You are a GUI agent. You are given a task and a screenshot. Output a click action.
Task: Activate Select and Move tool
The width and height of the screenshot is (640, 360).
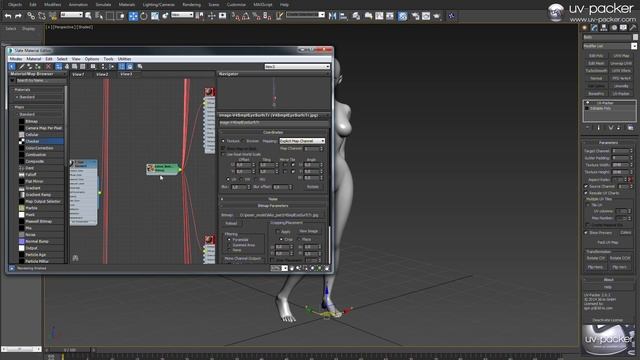[133, 16]
